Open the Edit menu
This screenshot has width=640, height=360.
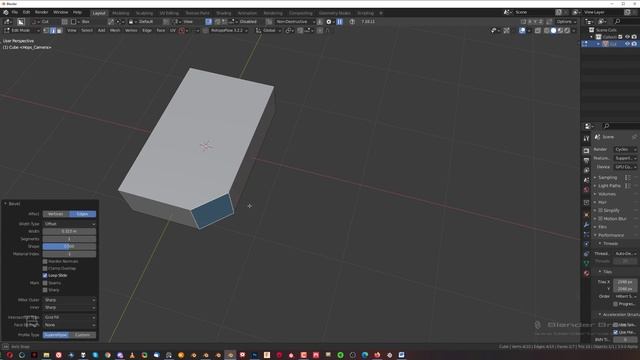(26, 13)
